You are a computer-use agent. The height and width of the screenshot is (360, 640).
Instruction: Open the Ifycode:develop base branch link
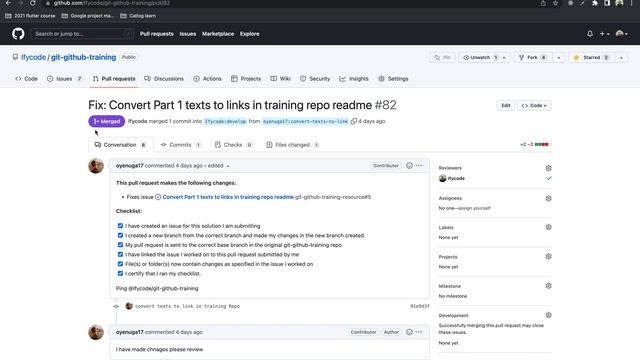tap(225, 121)
